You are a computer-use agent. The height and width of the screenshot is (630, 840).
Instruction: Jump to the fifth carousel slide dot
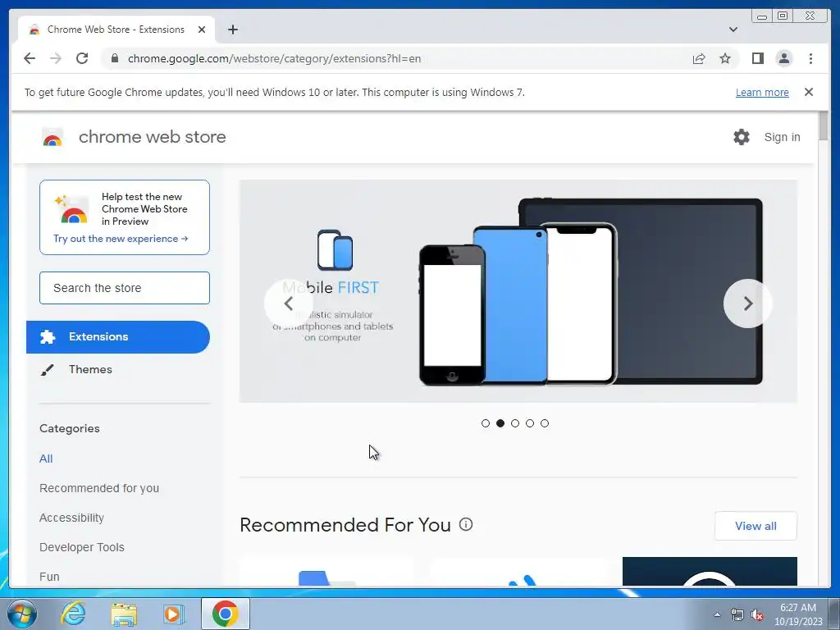[545, 423]
